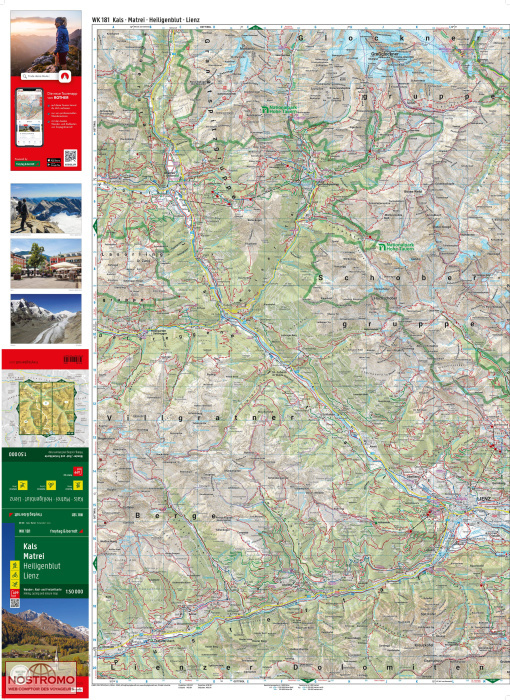Click the glacier valley thumbnail photo
510x700 pixels.
click(46, 319)
